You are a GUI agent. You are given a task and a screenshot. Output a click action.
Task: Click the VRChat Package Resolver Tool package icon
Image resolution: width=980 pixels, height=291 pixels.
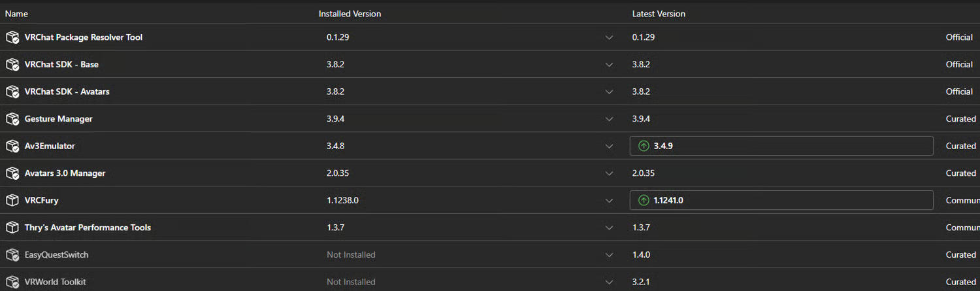coord(12,37)
